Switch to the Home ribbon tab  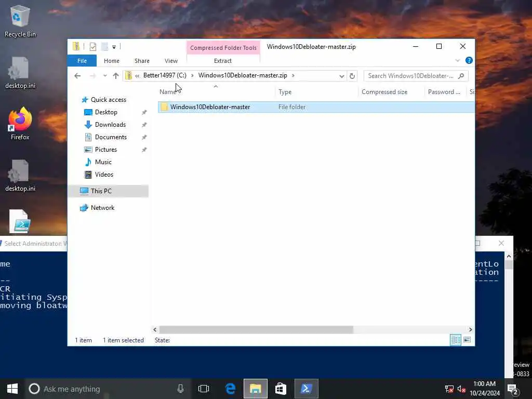click(112, 61)
